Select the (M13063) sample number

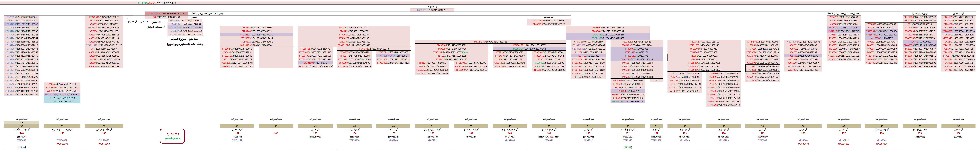[920, 137]
